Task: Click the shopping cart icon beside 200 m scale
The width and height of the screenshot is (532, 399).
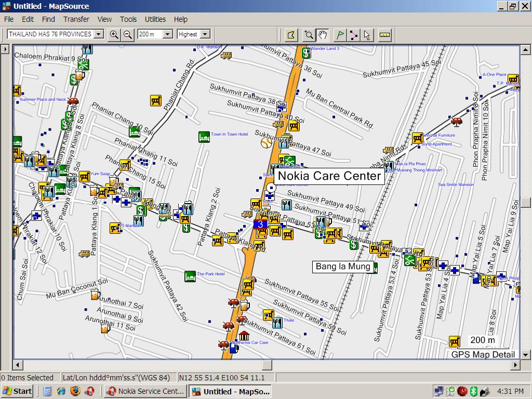Action: [x=455, y=342]
